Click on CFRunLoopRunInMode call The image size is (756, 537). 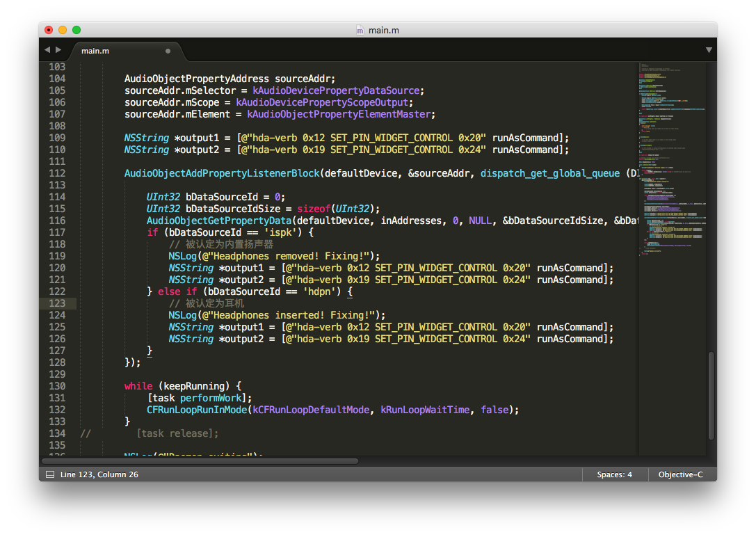coord(197,410)
